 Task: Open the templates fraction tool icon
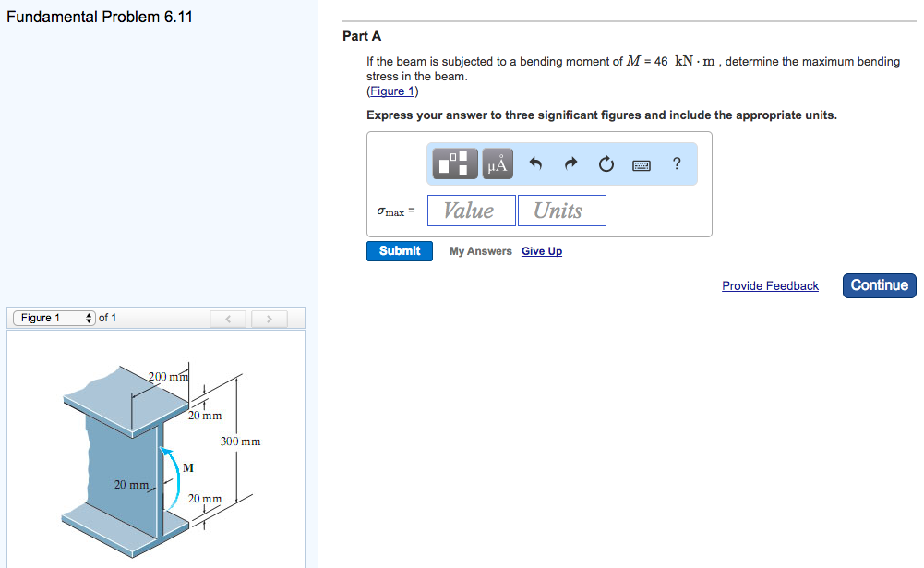click(x=455, y=163)
